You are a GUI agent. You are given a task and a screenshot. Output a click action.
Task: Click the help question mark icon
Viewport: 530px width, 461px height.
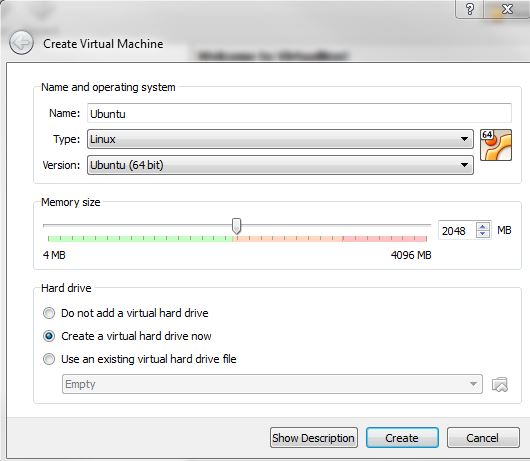pyautogui.click(x=470, y=9)
